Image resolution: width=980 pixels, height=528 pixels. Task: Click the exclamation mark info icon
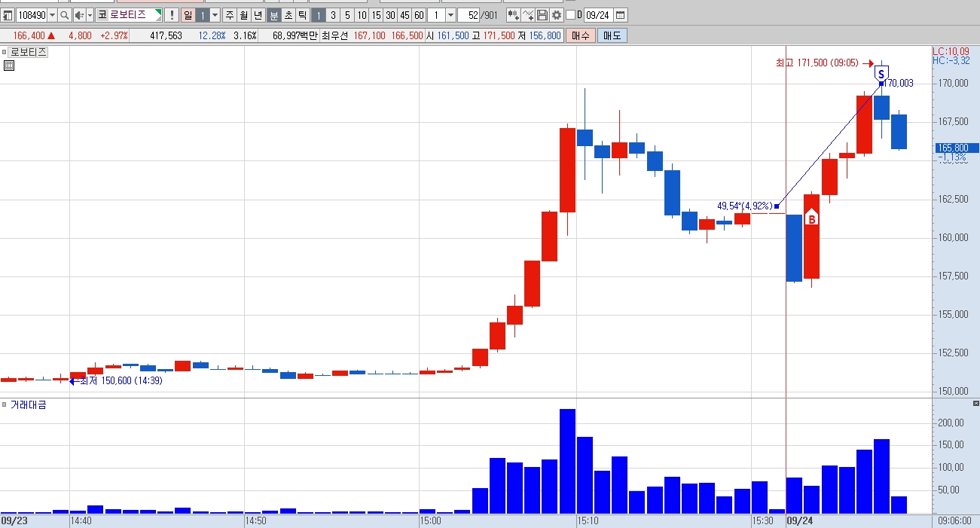(x=171, y=15)
